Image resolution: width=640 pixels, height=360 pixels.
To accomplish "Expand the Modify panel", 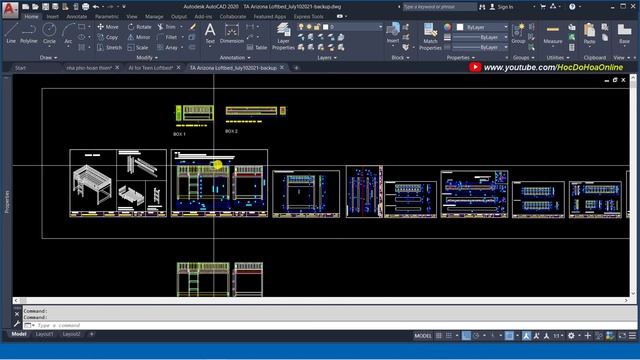I will click(147, 58).
